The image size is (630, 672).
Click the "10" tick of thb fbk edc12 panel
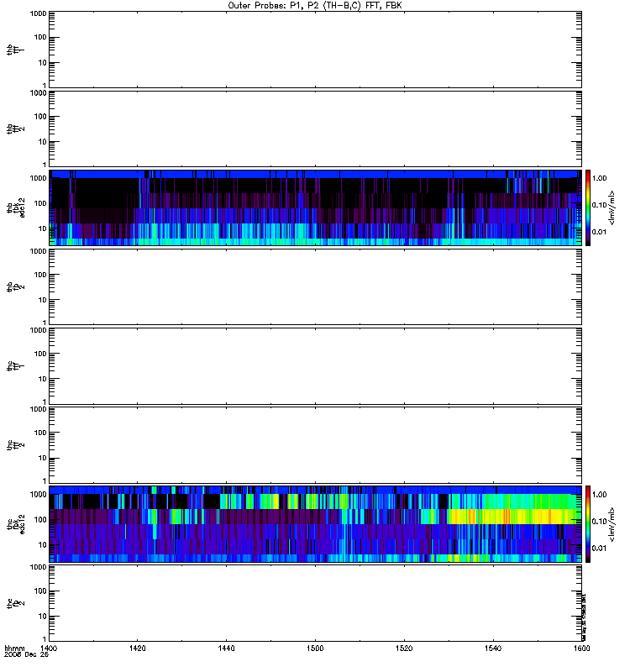click(43, 228)
